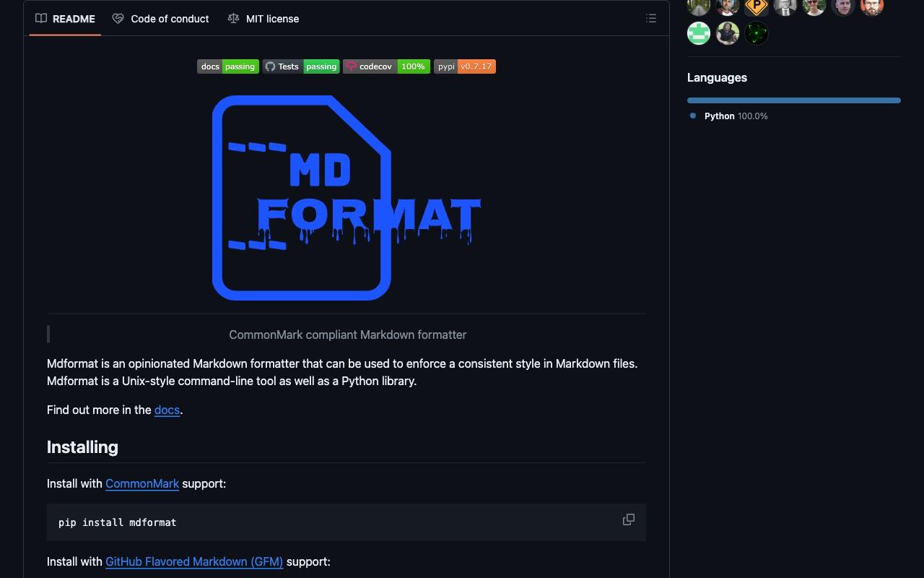This screenshot has width=924, height=578.
Task: Click the 'Mdformat is an opinionated Markdown formatter' paragraph
Action: tap(342, 372)
